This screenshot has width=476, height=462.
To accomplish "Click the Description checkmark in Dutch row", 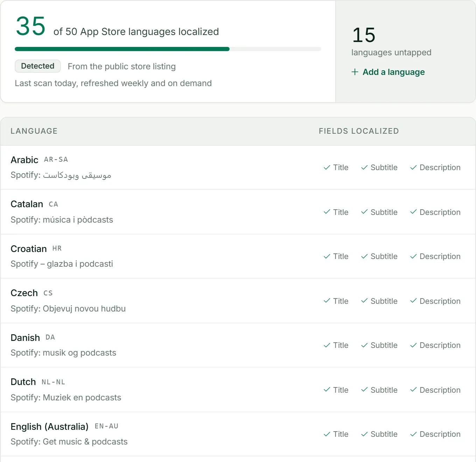I will pyautogui.click(x=413, y=390).
